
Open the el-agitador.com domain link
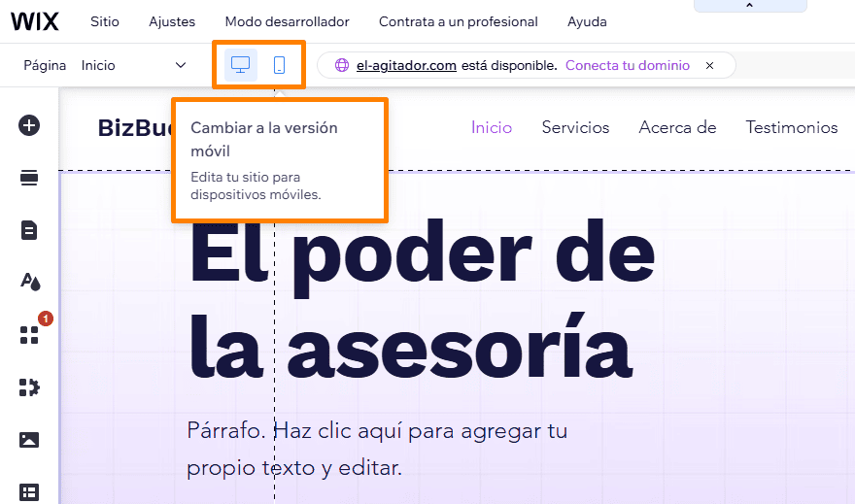[406, 65]
